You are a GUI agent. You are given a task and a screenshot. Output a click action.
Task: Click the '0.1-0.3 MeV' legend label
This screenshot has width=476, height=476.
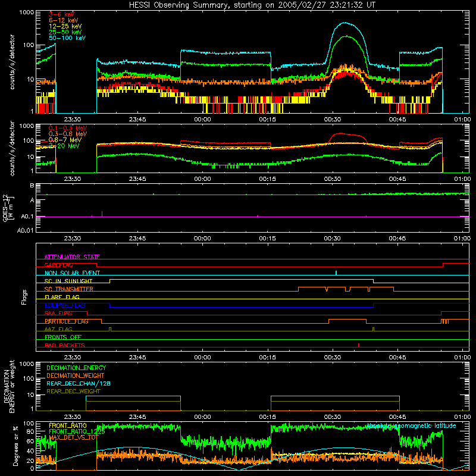68,128
